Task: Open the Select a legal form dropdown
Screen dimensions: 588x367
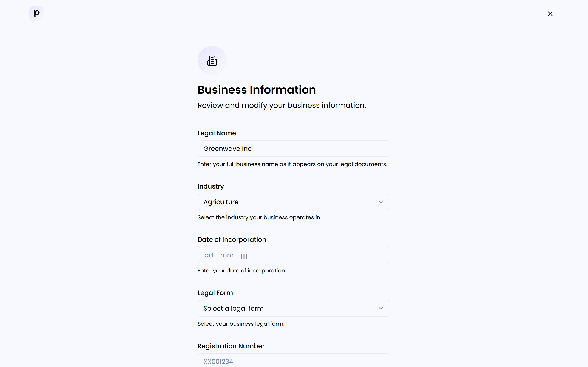Action: [293, 308]
